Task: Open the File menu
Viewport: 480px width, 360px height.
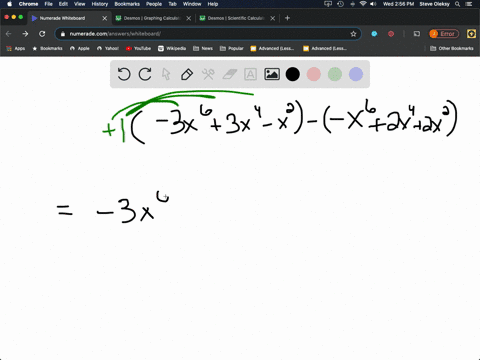Action: pyautogui.click(x=49, y=4)
